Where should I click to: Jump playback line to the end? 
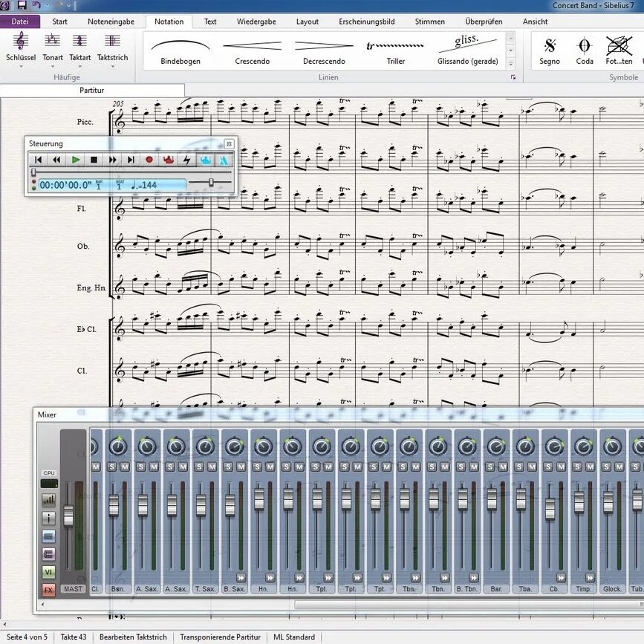click(x=131, y=160)
